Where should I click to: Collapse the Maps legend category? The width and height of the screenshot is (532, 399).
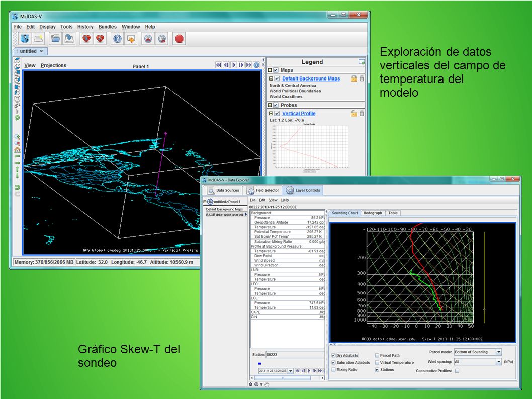270,70
